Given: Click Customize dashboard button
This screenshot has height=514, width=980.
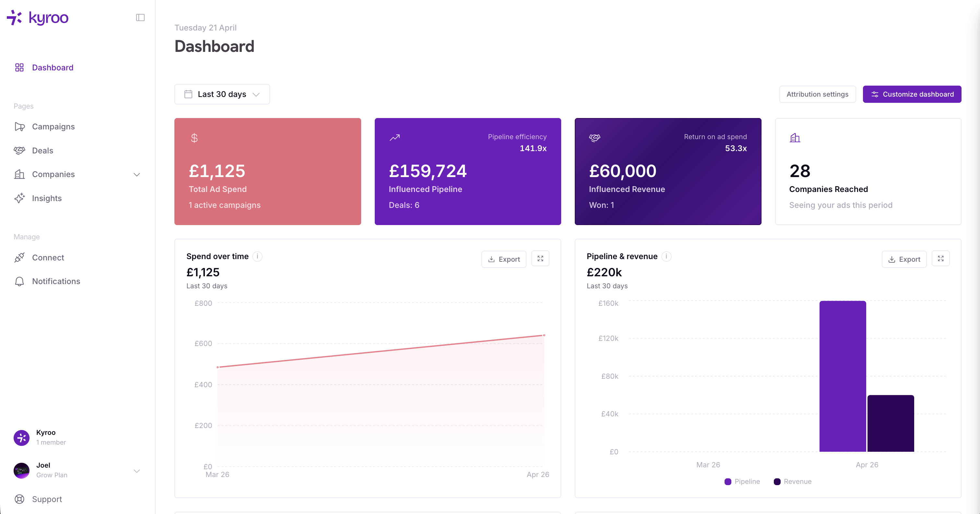Looking at the screenshot, I should [x=912, y=94].
